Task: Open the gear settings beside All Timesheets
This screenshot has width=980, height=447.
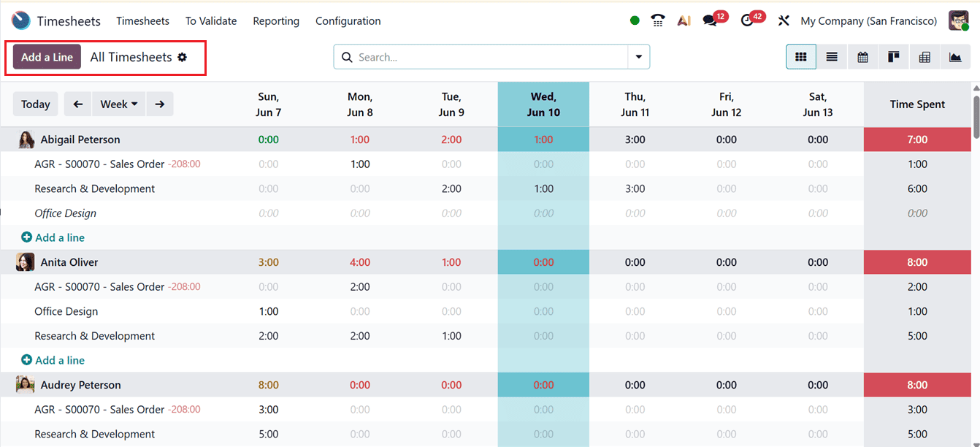Action: 182,57
